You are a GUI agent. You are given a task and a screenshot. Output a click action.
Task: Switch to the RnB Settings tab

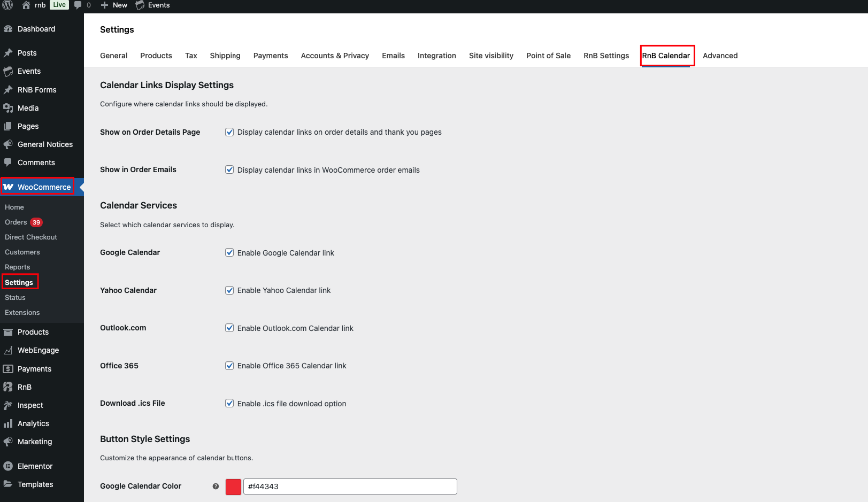coord(606,56)
